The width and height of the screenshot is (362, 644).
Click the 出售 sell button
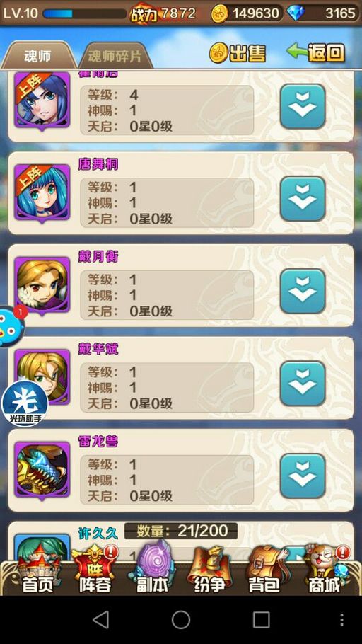[238, 53]
